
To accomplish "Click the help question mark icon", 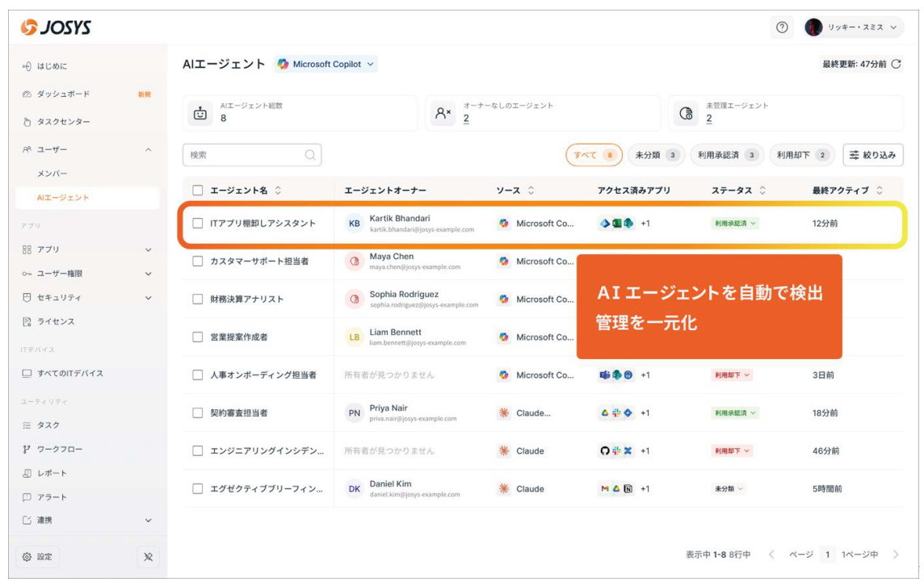I will [782, 27].
